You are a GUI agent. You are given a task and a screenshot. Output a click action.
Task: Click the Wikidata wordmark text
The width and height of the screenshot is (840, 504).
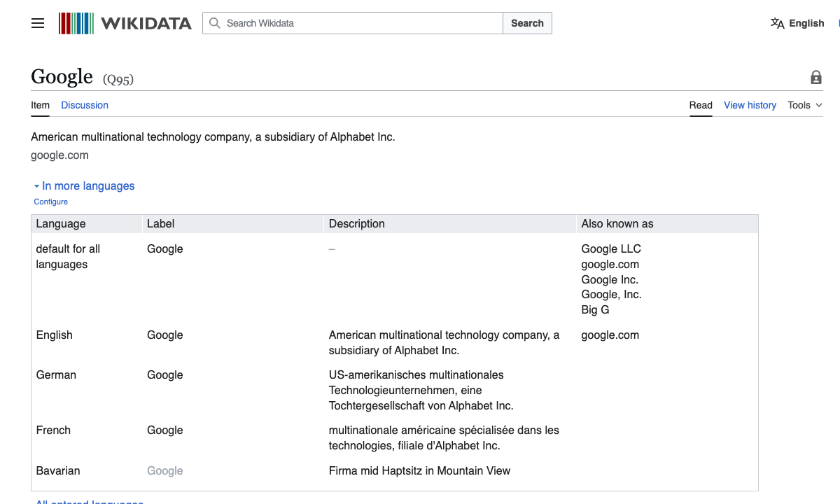(146, 23)
